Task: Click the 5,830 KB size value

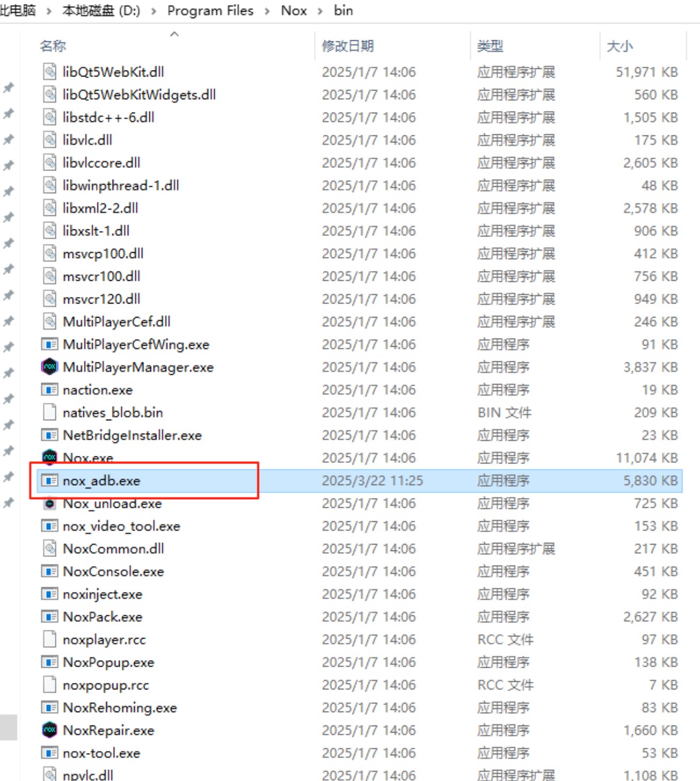Action: click(x=650, y=481)
